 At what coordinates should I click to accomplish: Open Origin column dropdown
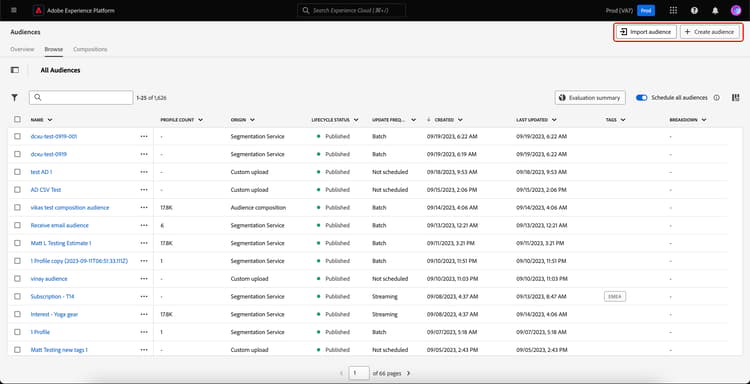252,120
